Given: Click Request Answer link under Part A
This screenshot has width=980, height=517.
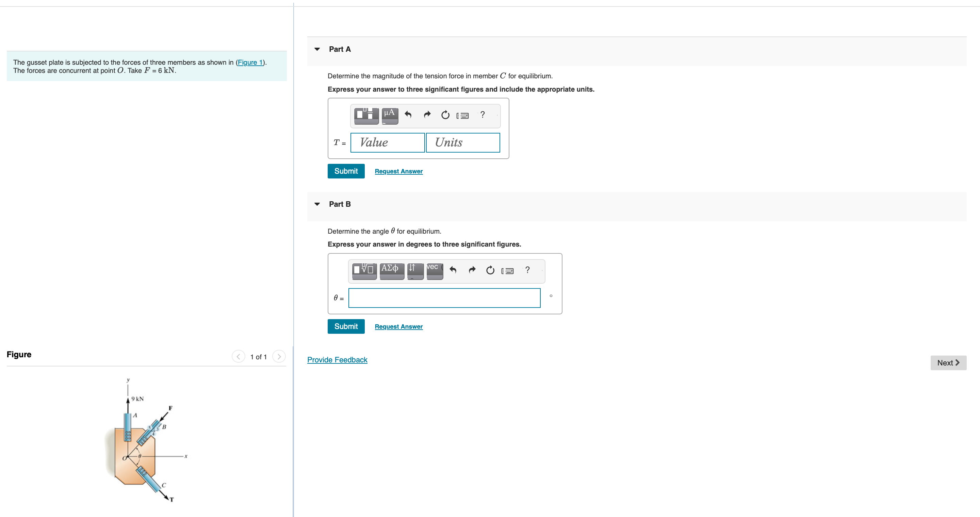Looking at the screenshot, I should point(398,171).
